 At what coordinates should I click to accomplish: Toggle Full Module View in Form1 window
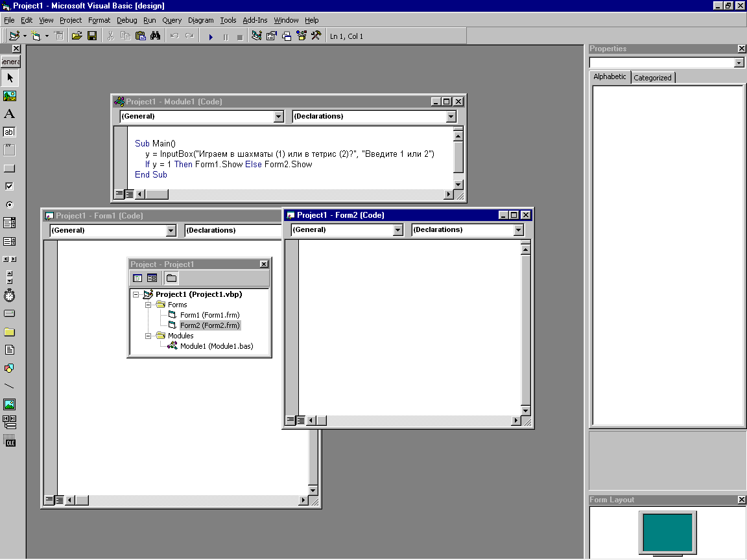[x=60, y=500]
